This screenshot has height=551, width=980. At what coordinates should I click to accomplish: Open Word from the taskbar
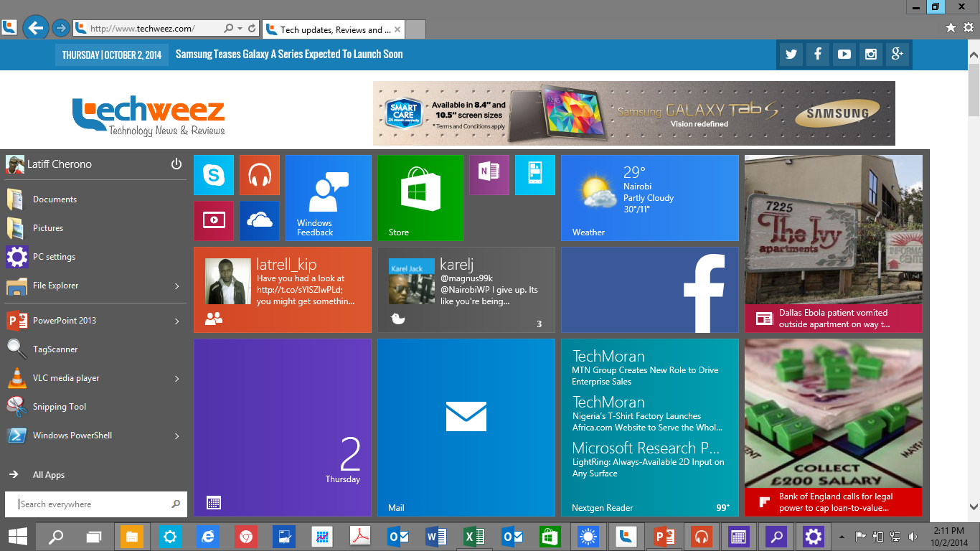(x=436, y=536)
